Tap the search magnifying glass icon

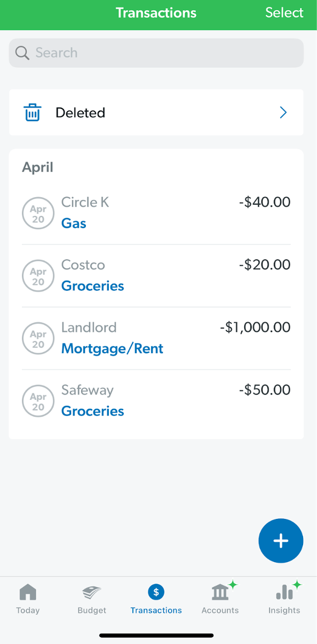[x=22, y=53]
